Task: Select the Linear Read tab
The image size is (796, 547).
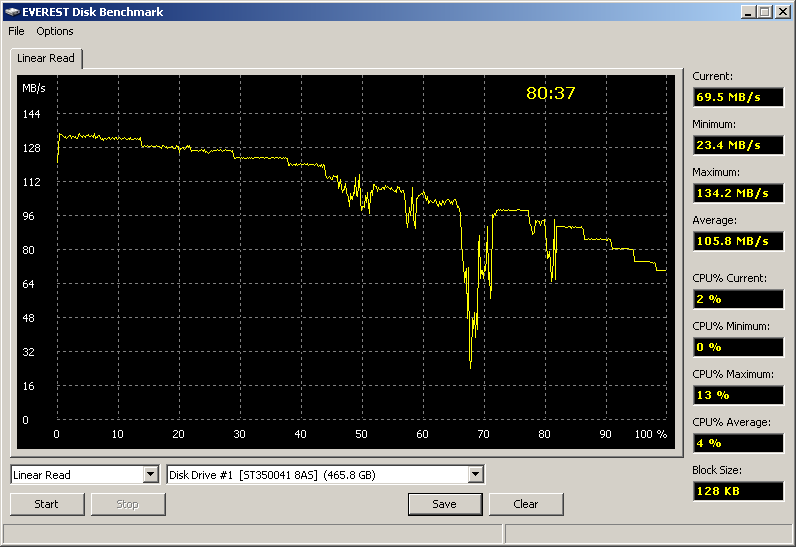Action: (x=46, y=58)
